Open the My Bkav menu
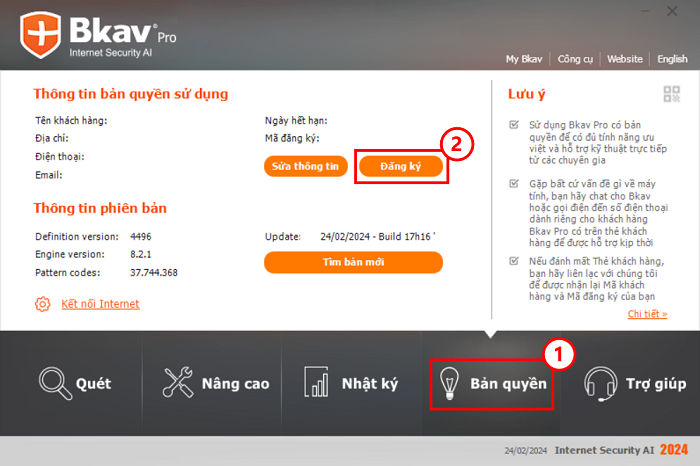Image resolution: width=700 pixels, height=466 pixels. 524,59
